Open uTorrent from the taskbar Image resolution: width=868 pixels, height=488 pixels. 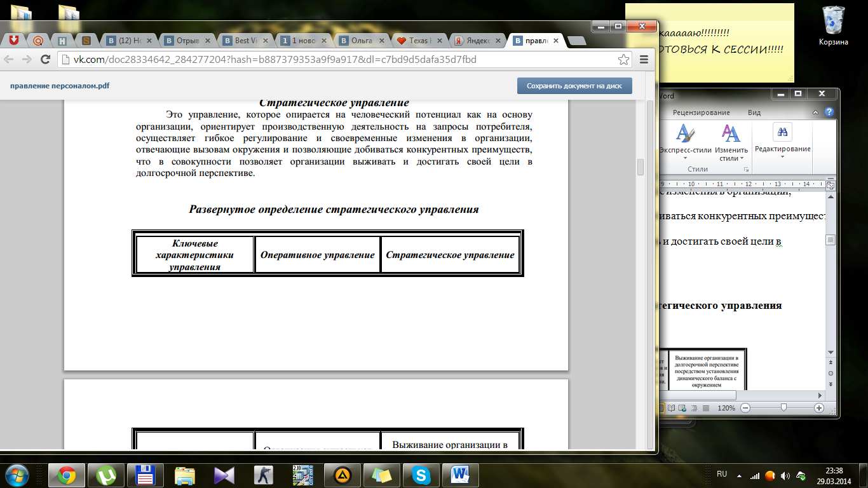(x=106, y=475)
